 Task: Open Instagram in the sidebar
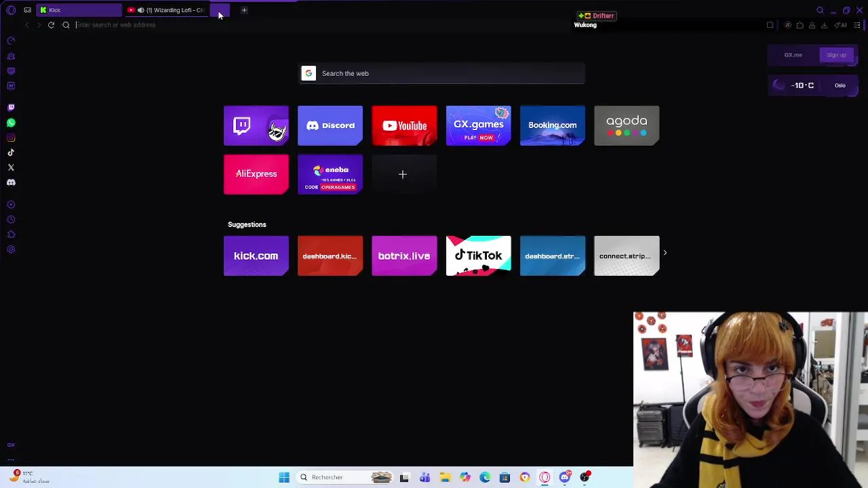pyautogui.click(x=11, y=138)
